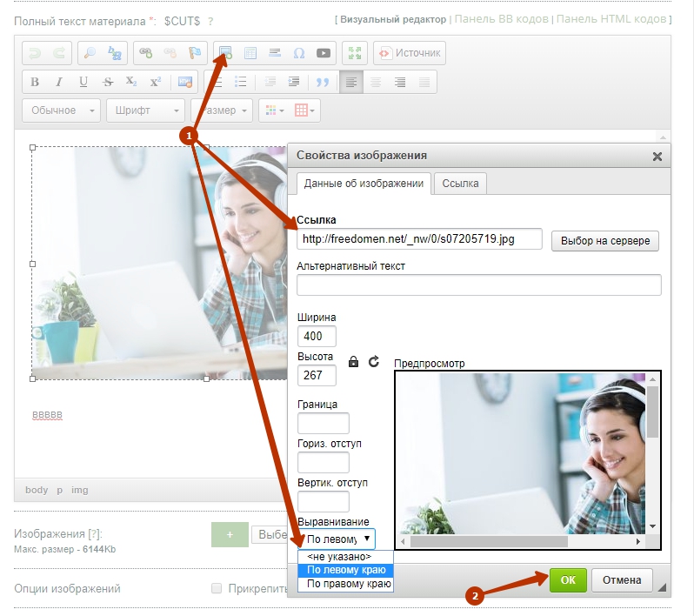
Task: Tick the Прикрепить checkbox
Action: 217,588
